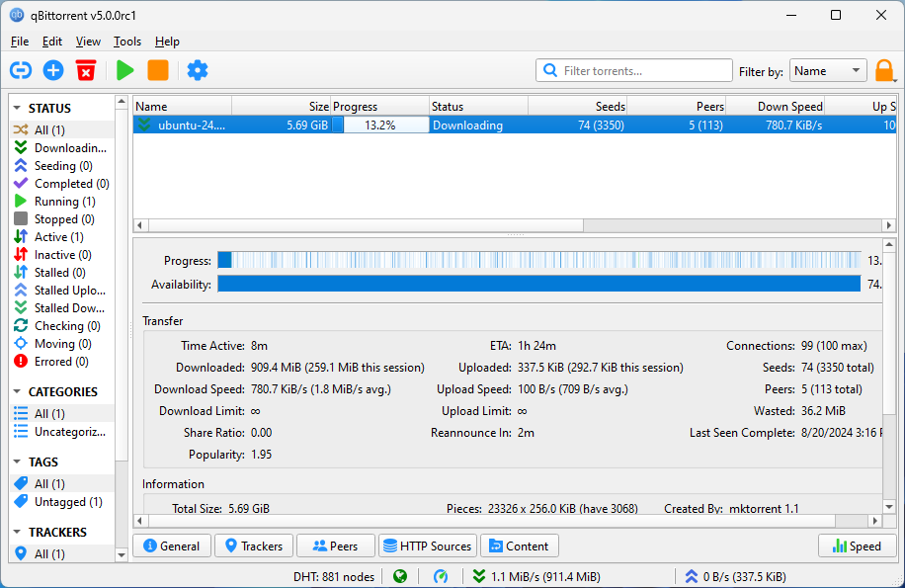Sort by the Name column header
The width and height of the screenshot is (905, 588).
(183, 106)
